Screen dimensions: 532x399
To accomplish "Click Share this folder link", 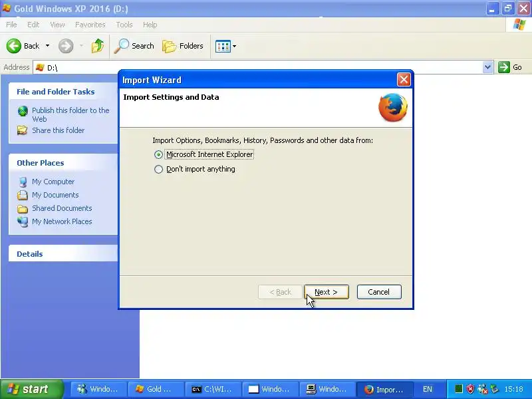I will 59,130.
